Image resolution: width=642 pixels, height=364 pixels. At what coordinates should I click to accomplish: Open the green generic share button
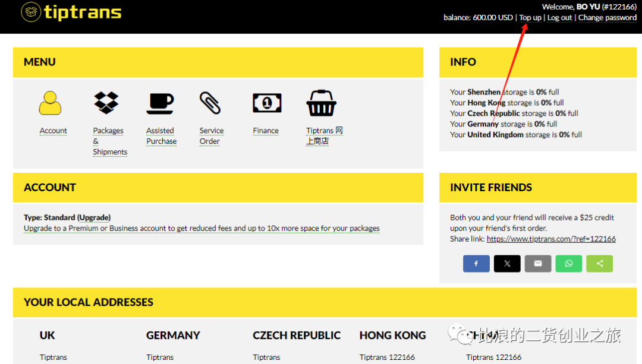point(599,264)
